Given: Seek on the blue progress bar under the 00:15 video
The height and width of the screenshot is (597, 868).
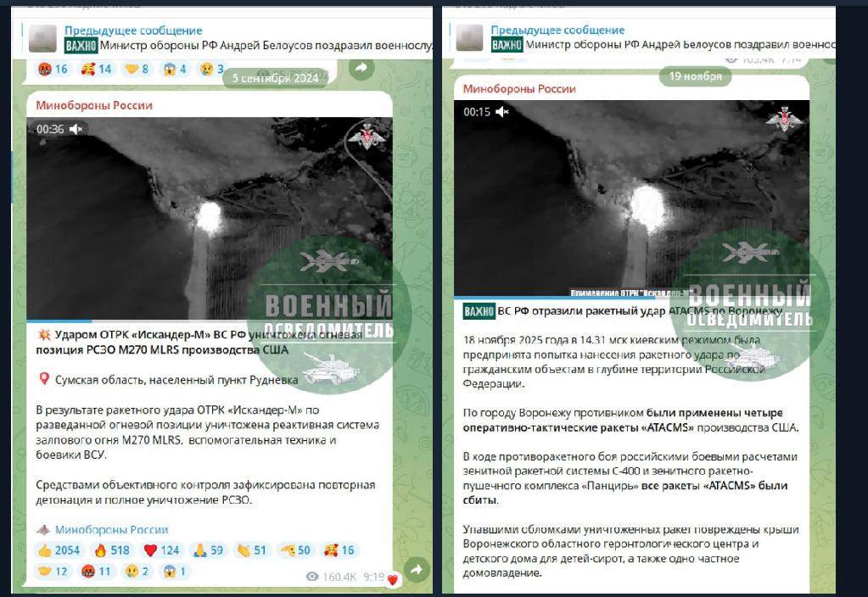Looking at the screenshot, I should 631,297.
